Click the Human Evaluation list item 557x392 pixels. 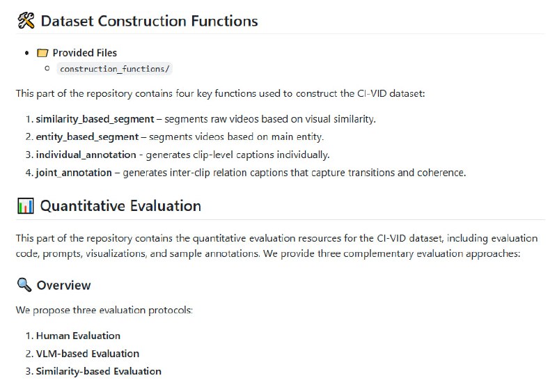(78, 336)
